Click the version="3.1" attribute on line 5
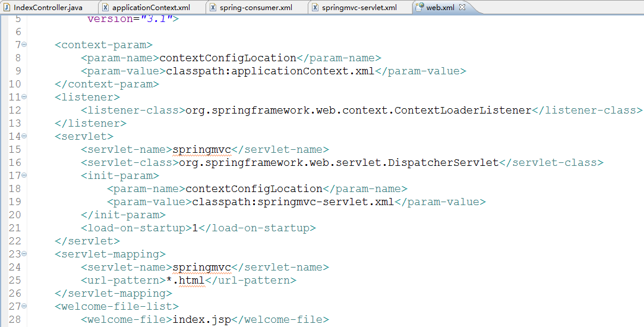 click(x=130, y=18)
